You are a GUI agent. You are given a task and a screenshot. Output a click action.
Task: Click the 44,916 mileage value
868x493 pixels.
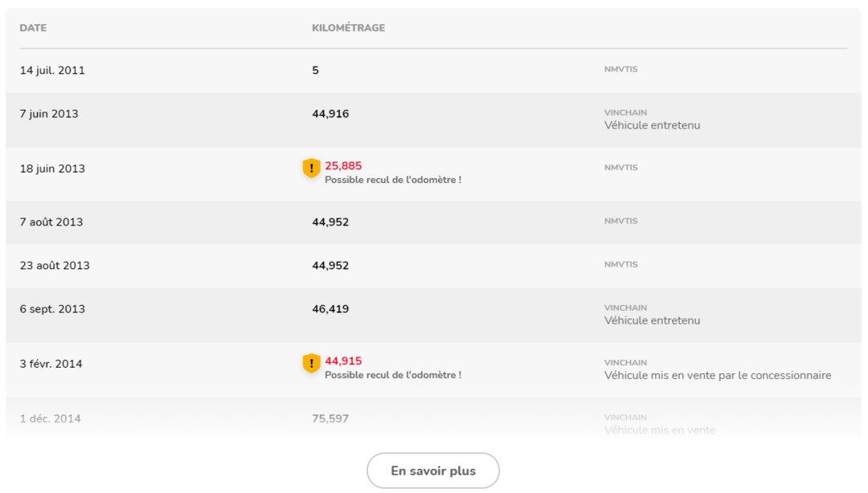(x=330, y=114)
